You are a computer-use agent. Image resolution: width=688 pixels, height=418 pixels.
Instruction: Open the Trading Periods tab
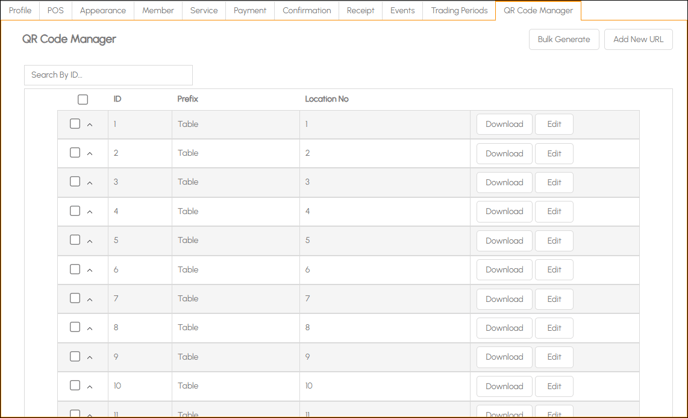(459, 11)
